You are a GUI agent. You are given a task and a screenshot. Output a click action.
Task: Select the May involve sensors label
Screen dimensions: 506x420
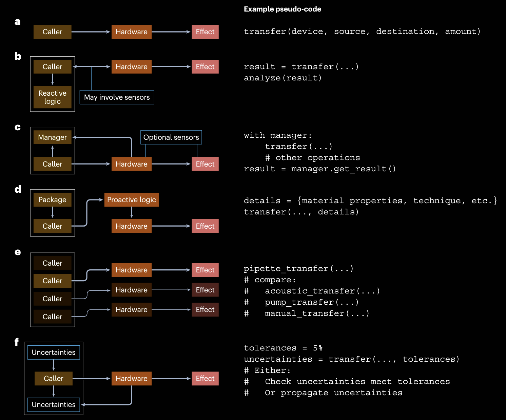click(117, 97)
